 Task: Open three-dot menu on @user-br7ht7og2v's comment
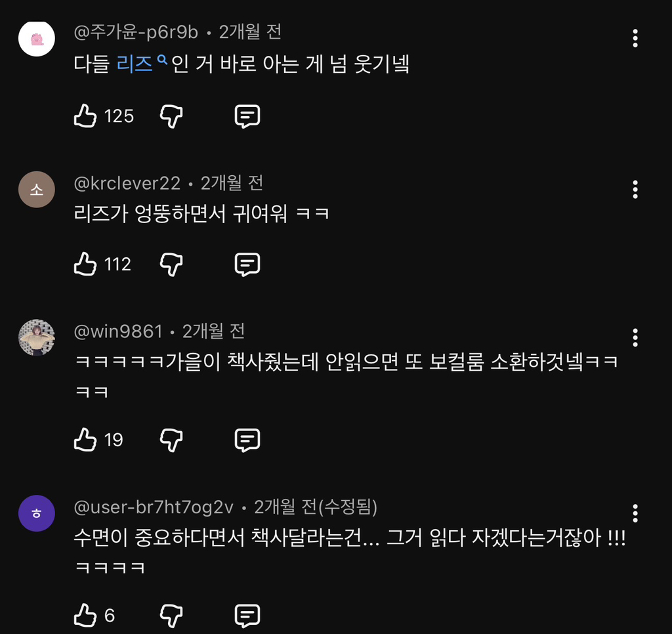pyautogui.click(x=635, y=513)
